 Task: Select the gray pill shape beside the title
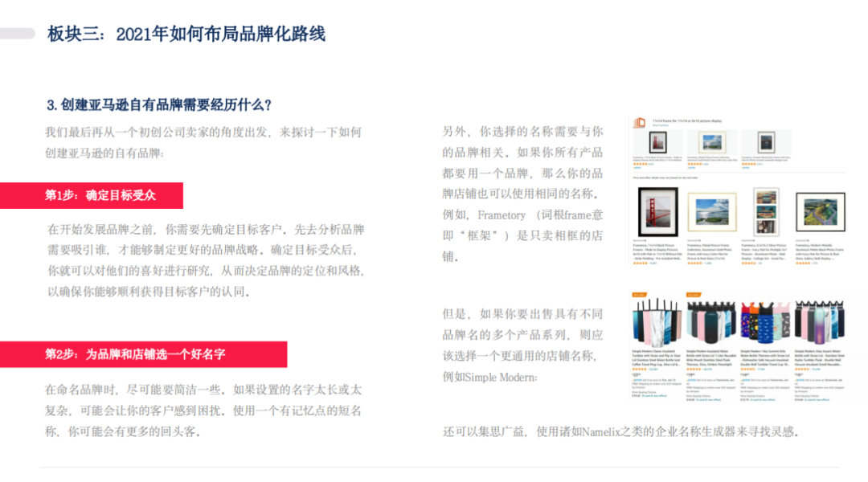(x=17, y=34)
